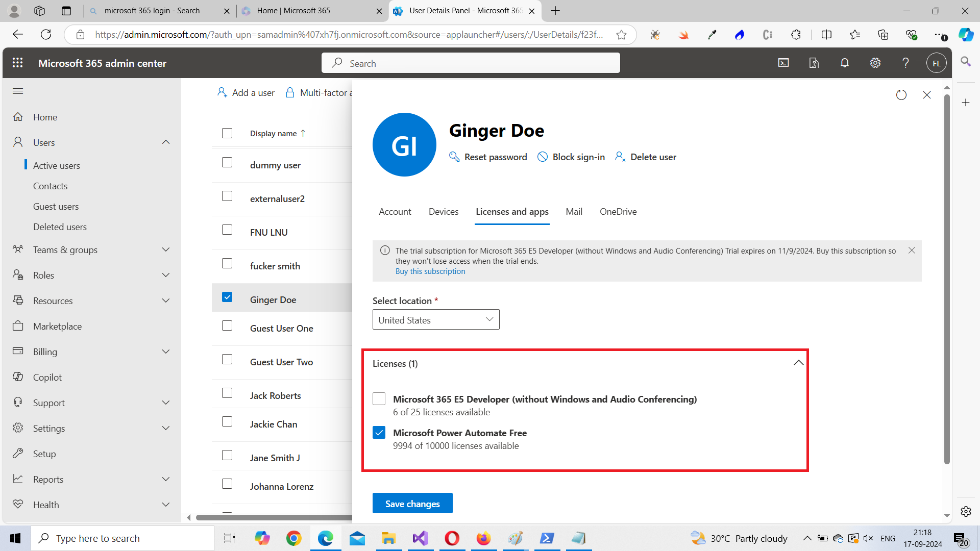Select dummy user checkbox
This screenshot has width=980, height=551.
pyautogui.click(x=227, y=162)
